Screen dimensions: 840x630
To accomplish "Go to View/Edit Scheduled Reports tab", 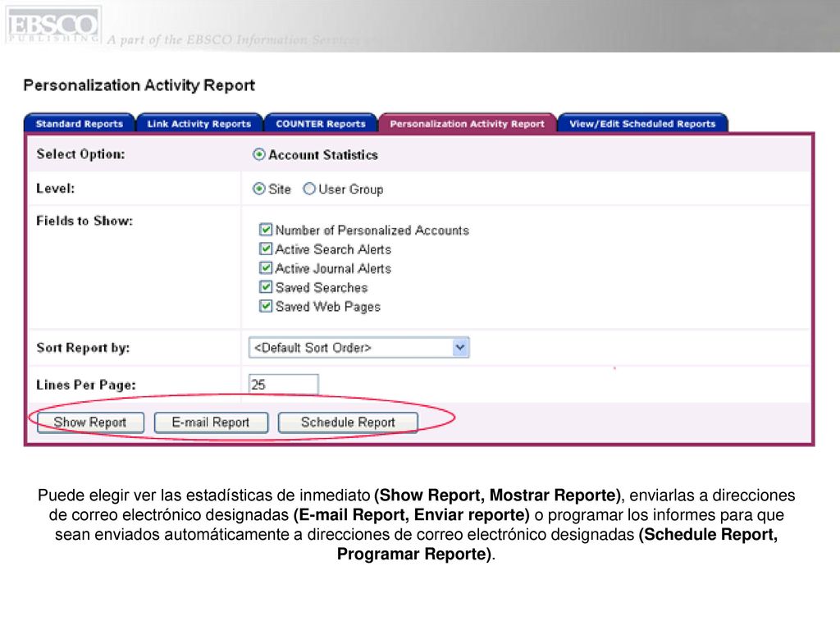I will (642, 123).
